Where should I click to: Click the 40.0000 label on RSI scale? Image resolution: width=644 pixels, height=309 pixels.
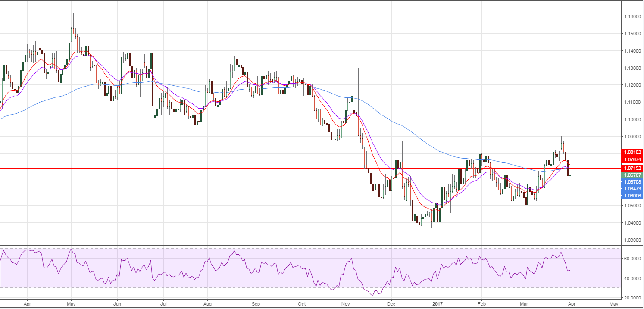[x=632, y=278]
